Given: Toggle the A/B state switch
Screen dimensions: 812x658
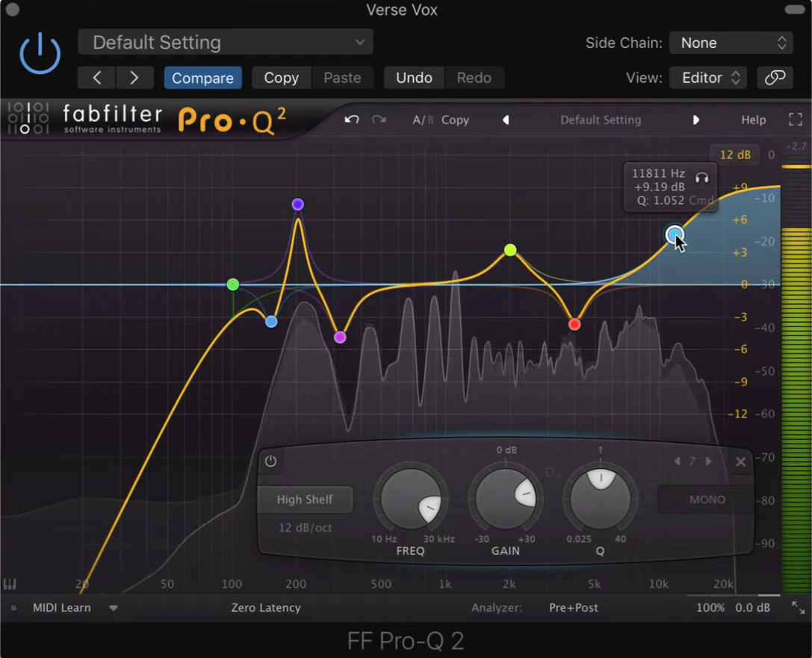Looking at the screenshot, I should (x=423, y=120).
